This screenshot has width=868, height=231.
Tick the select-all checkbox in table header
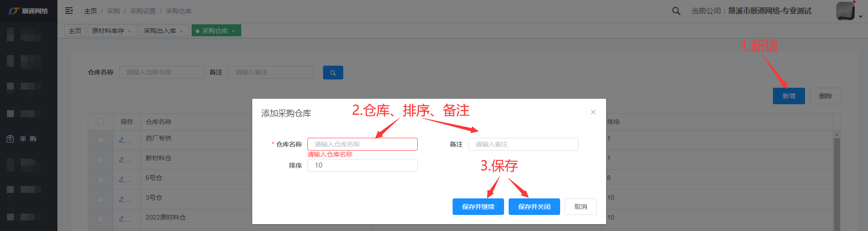pos(101,122)
